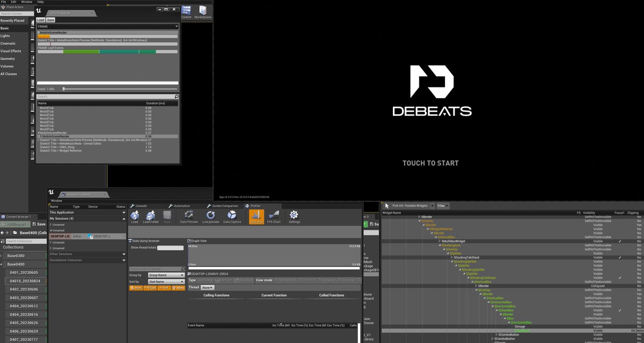Select the Live Preview icon
644x343 pixels.
210,215
